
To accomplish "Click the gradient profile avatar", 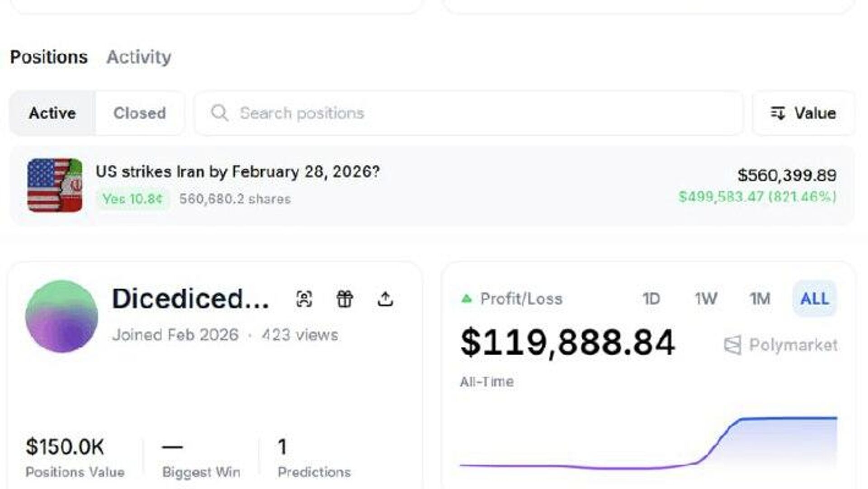I will (61, 316).
